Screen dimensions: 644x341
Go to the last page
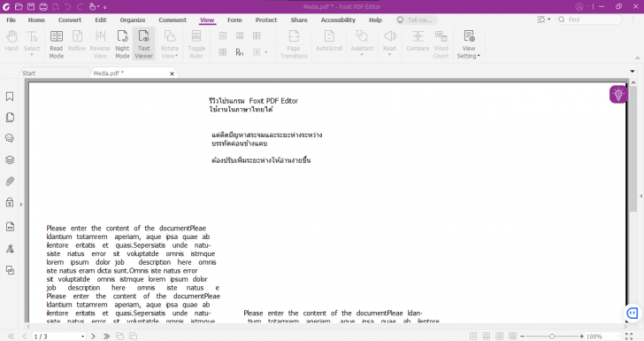tap(106, 337)
